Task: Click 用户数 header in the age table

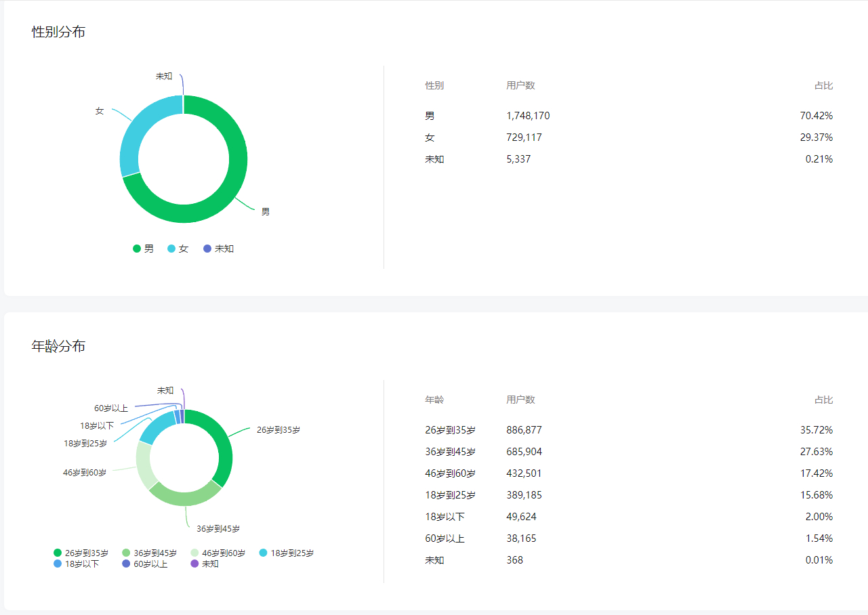Action: (520, 400)
